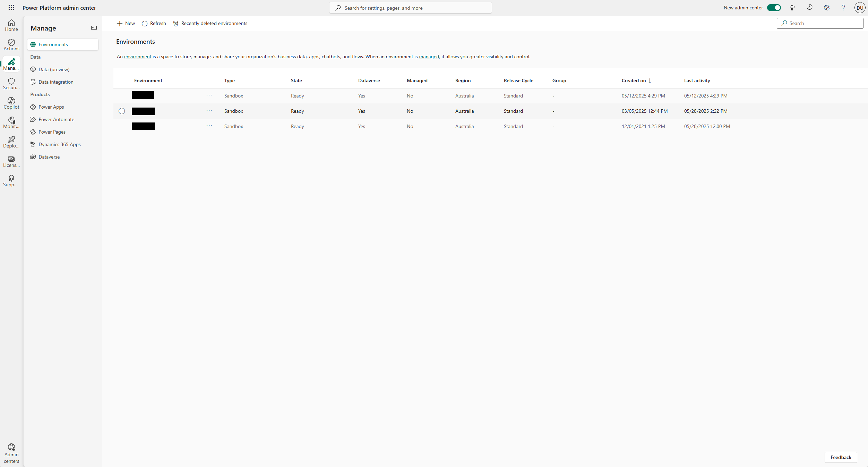Open more options for first environment
This screenshot has width=868, height=467.
(209, 95)
